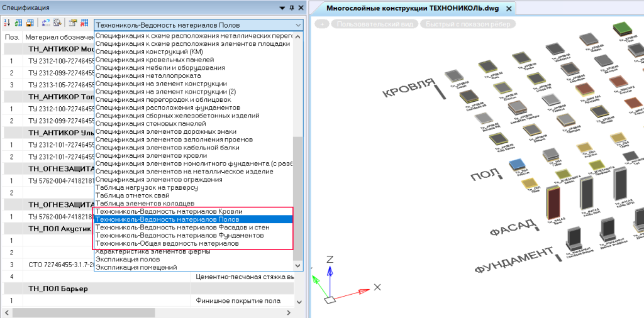644x318 pixels.
Task: Click the table's horizontal scroll-left arrow
Action: click(x=5, y=313)
